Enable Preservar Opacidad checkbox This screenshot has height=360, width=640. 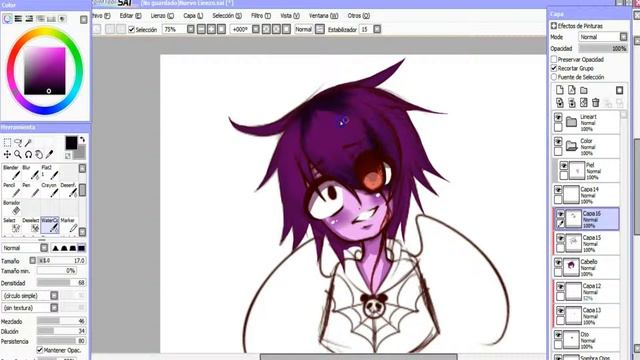[x=554, y=59]
